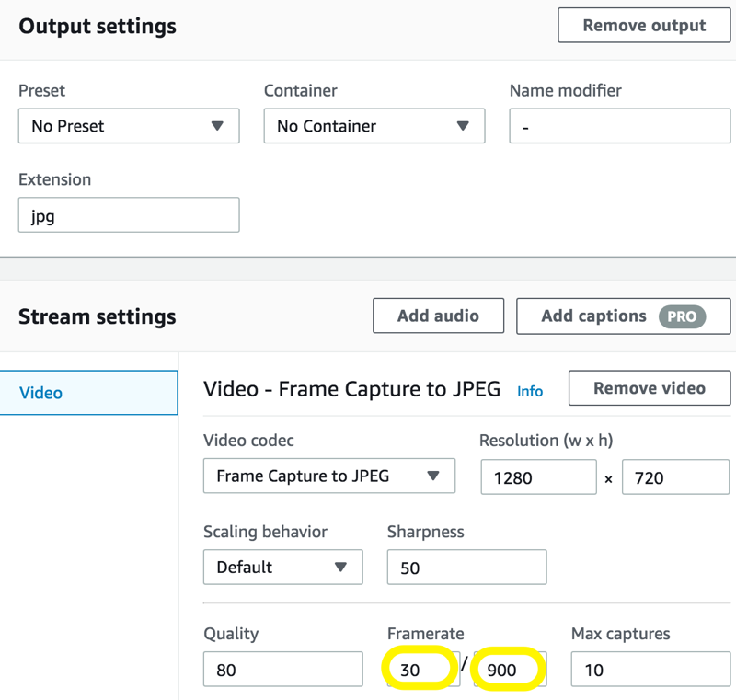Open the Video codec dropdown
736x700 pixels.
click(x=328, y=476)
